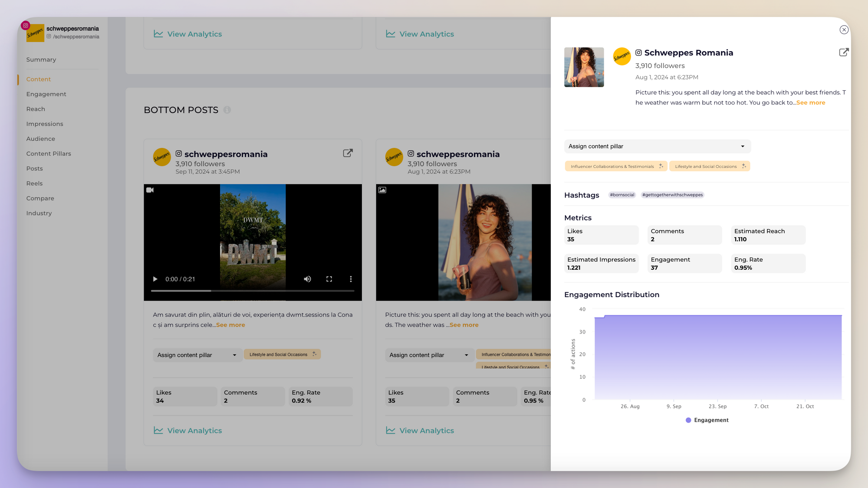Viewport: 868px width, 488px height.
Task: Click See more link on right bottom post caption
Action: click(x=464, y=325)
